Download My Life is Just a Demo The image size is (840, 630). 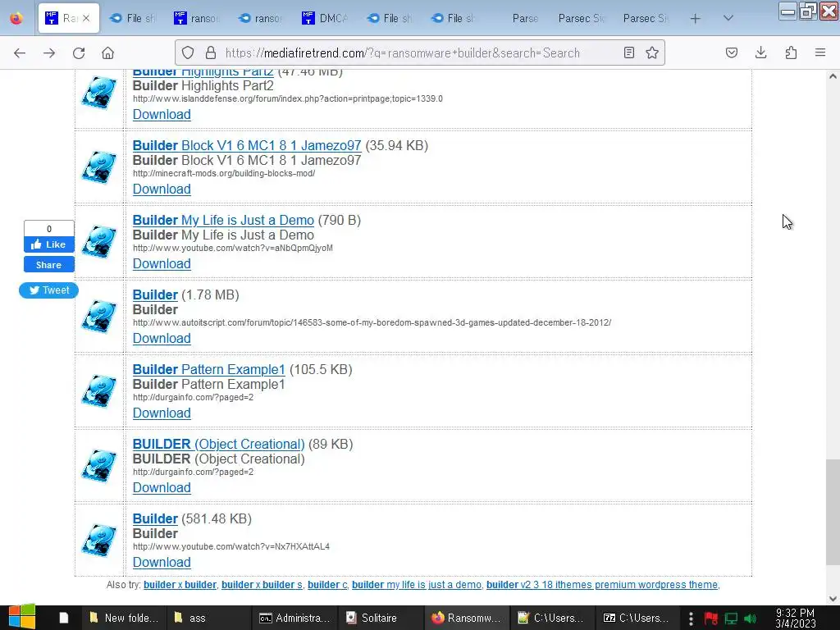coord(162,263)
